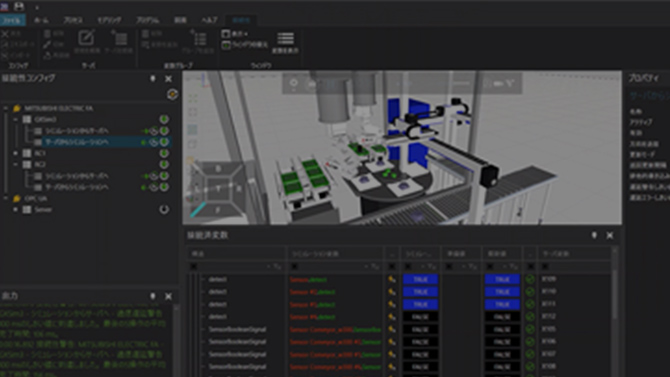
Task: Click the view cube navigator in 3D viewport
Action: [x=217, y=188]
